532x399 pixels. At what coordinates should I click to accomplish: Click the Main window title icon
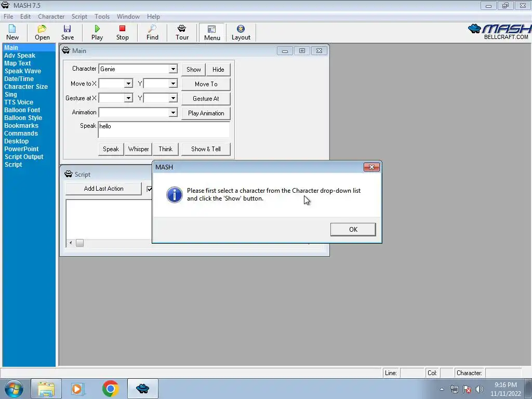tap(66, 50)
